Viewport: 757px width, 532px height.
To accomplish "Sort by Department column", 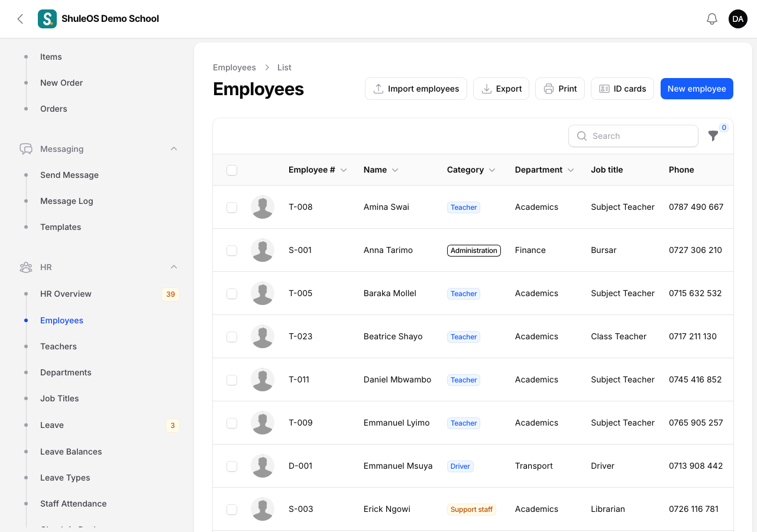I will tap(545, 170).
